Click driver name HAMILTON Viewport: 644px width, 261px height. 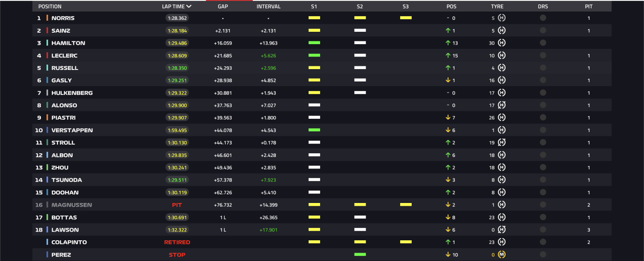68,43
